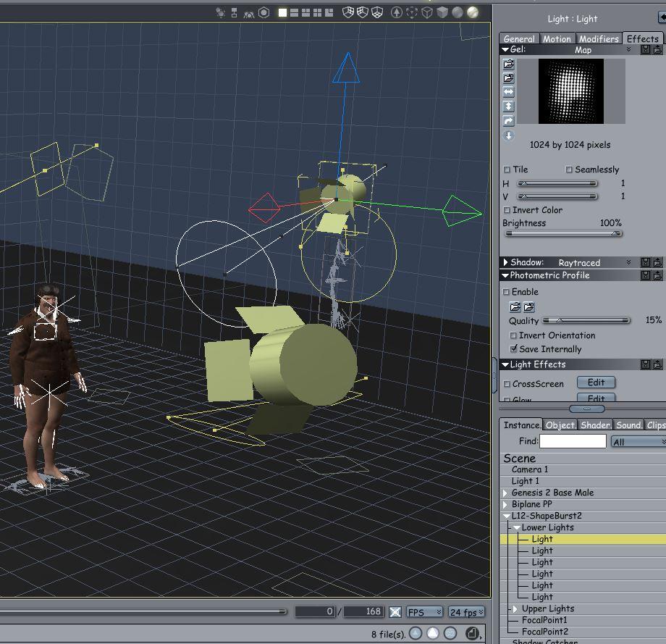
Task: Save Gel settings with floppy disk icon
Action: tap(646, 50)
